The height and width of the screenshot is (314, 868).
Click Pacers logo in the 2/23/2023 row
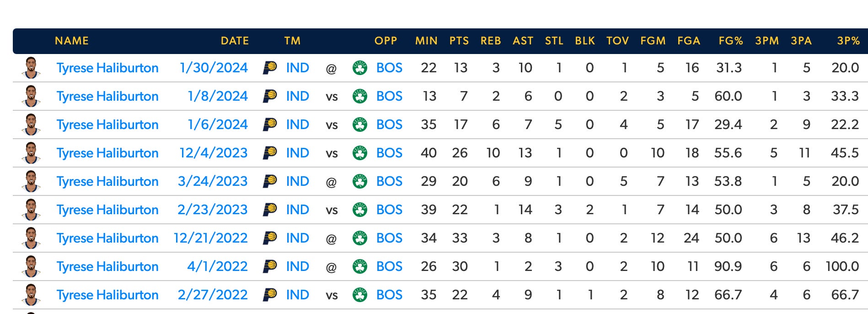(x=270, y=210)
